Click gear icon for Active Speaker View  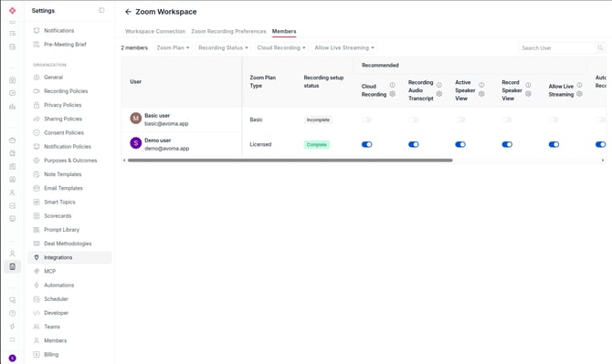tap(481, 94)
